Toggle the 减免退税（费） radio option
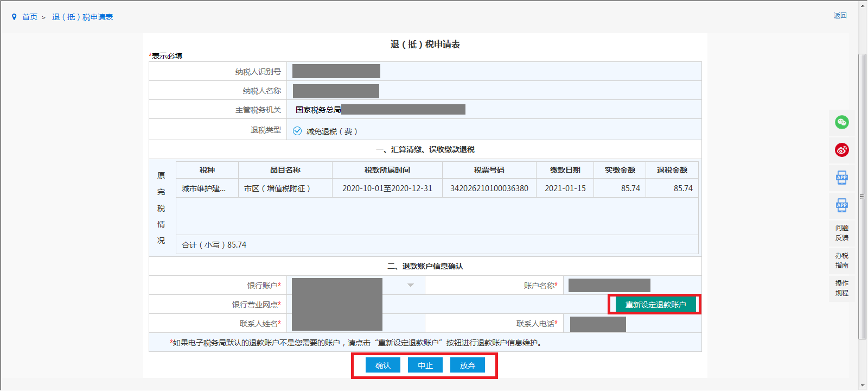Viewport: 868px width, 391px height. click(297, 131)
